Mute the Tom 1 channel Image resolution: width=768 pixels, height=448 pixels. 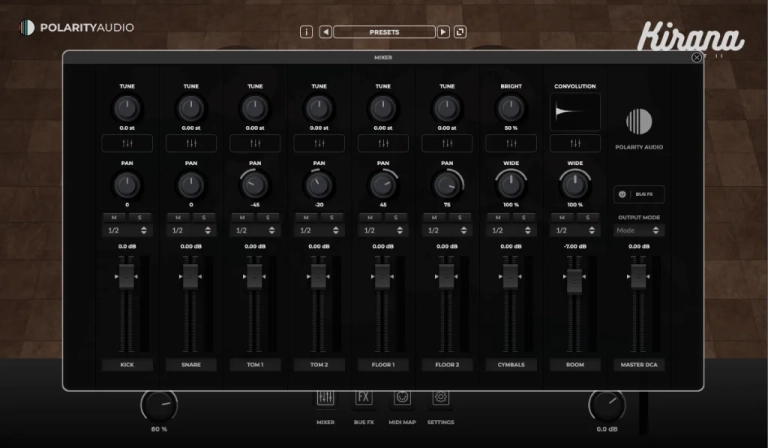pyautogui.click(x=242, y=217)
